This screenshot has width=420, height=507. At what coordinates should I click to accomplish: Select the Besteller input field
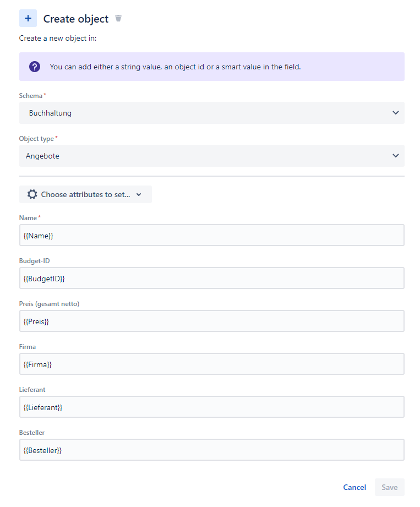(x=212, y=450)
